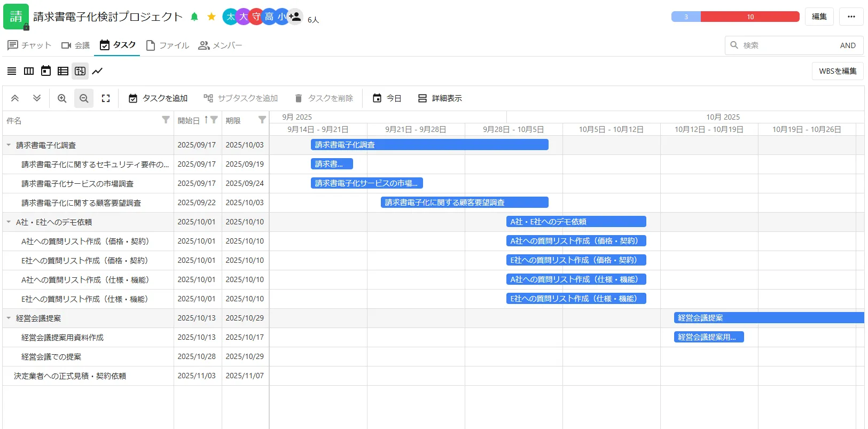Click the タスクを追加 button
This screenshot has height=429, width=868.
158,98
